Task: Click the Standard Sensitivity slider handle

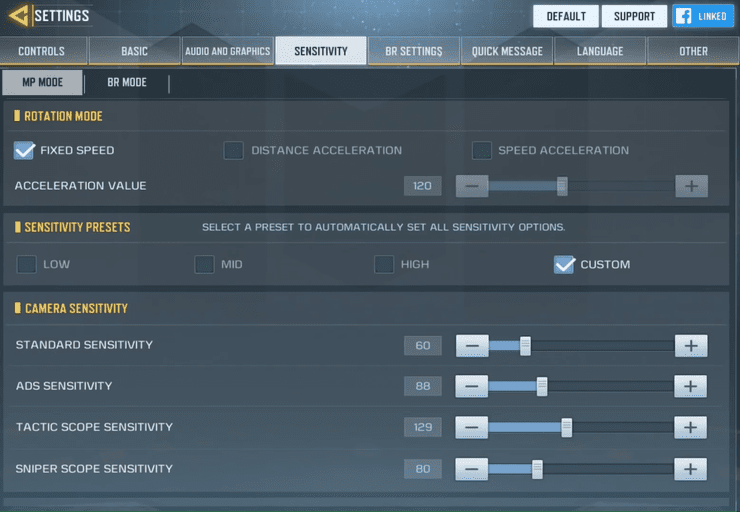Action: point(525,346)
